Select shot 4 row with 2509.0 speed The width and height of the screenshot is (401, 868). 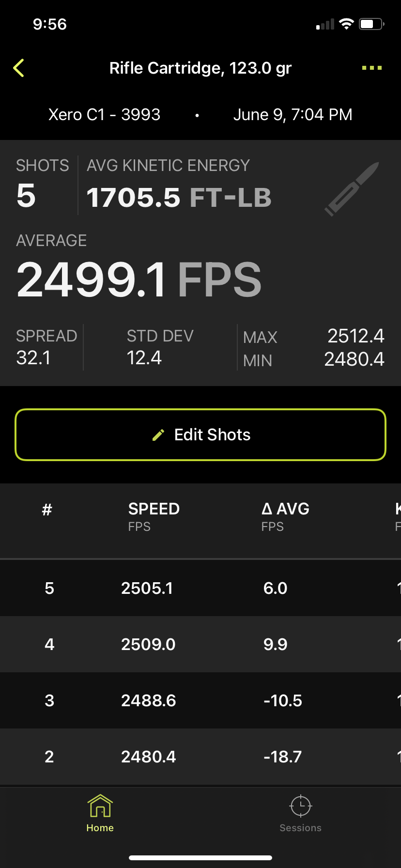pyautogui.click(x=200, y=644)
